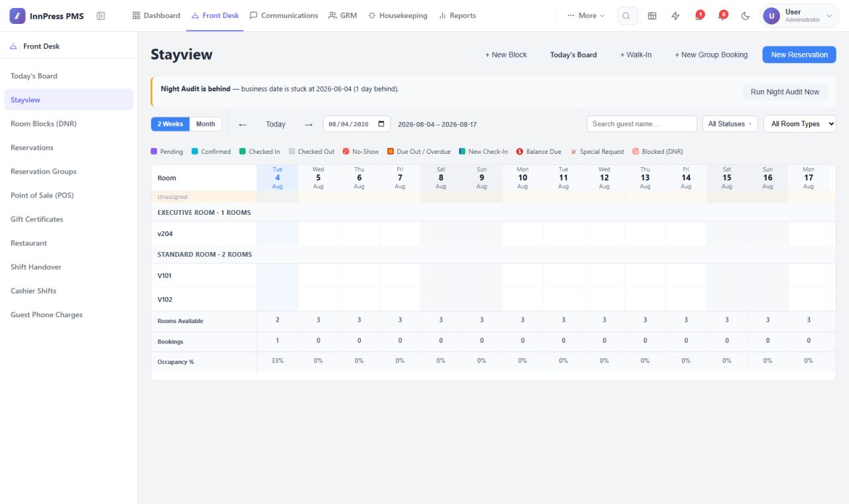Viewport: 849px width, 504px height.
Task: Open Guest Phone Charges in the sidebar
Action: (68, 315)
